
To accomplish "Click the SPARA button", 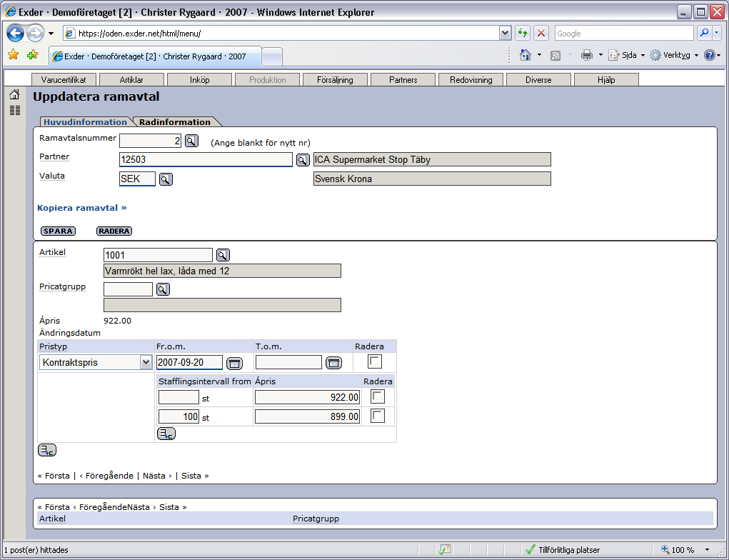I will pyautogui.click(x=58, y=231).
